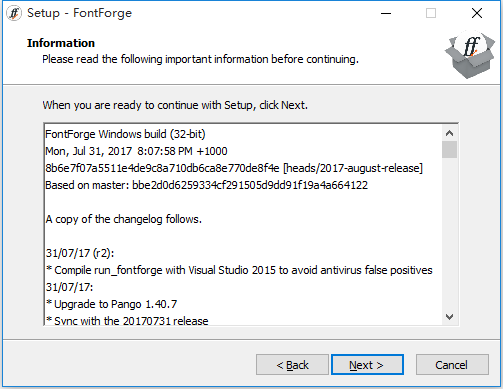Click "A copy of the changelog follows." text
503x389 pixels.
[x=124, y=219]
